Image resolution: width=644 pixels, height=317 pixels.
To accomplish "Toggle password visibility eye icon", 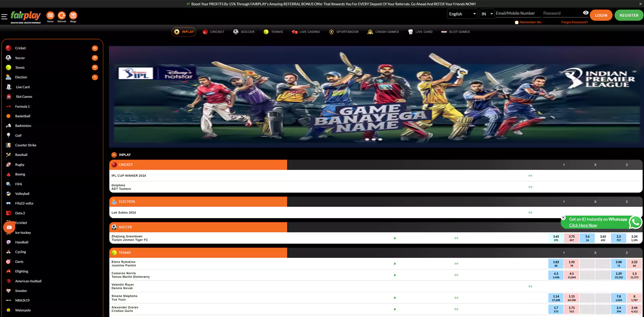I will pos(585,13).
